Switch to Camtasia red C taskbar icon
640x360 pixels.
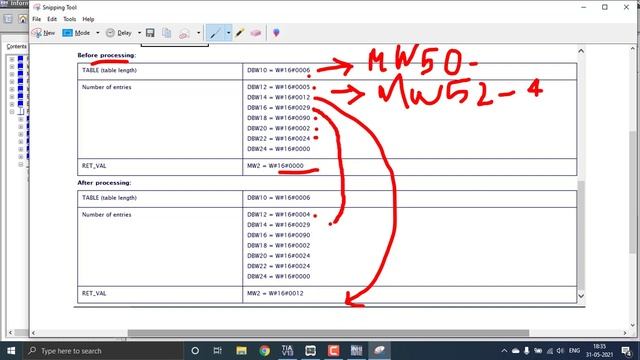pyautogui.click(x=333, y=351)
